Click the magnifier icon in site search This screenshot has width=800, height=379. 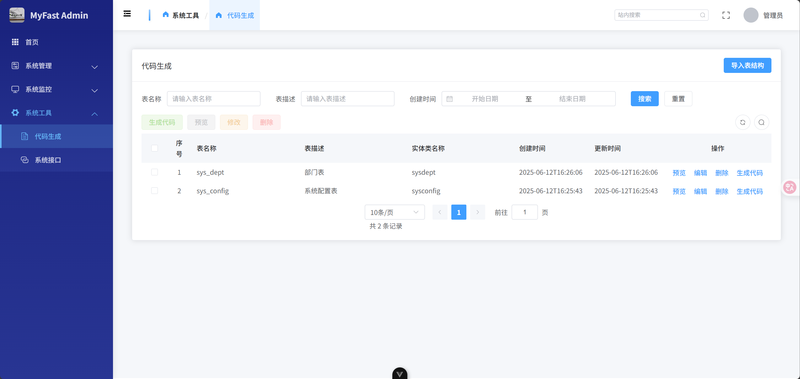pos(702,15)
